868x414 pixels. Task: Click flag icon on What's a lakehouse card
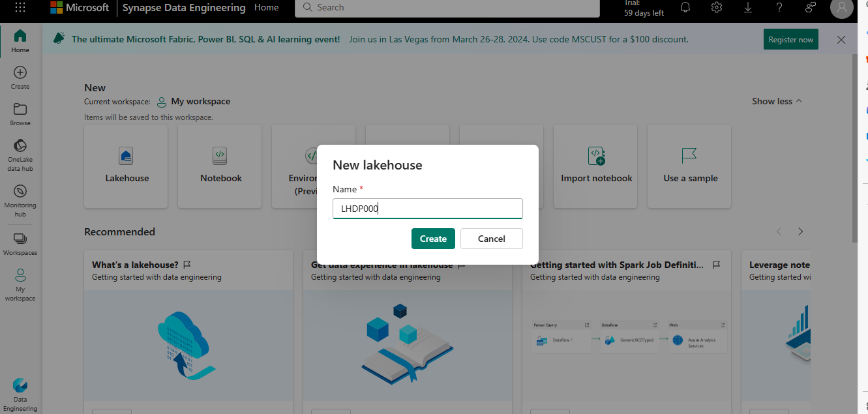(187, 265)
